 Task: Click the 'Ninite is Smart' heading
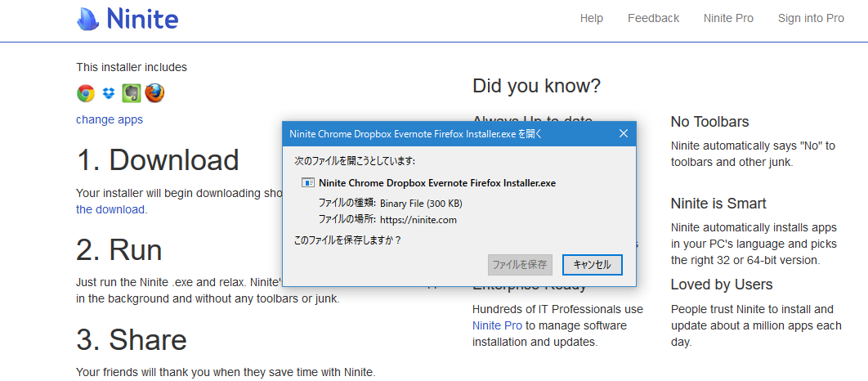click(718, 204)
